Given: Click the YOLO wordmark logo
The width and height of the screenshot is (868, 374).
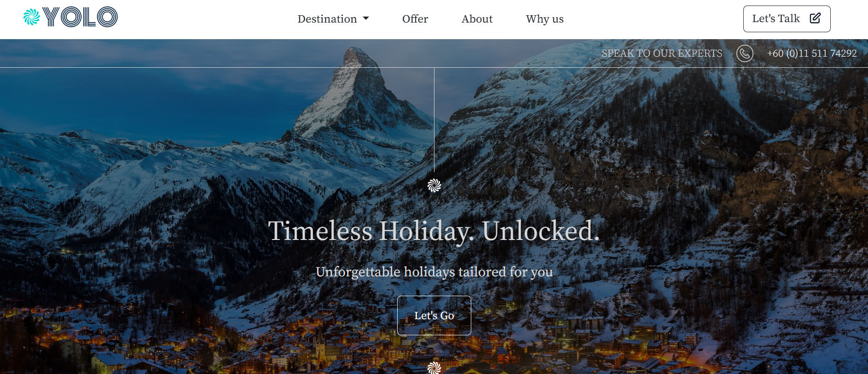Looking at the screenshot, I should [x=80, y=17].
